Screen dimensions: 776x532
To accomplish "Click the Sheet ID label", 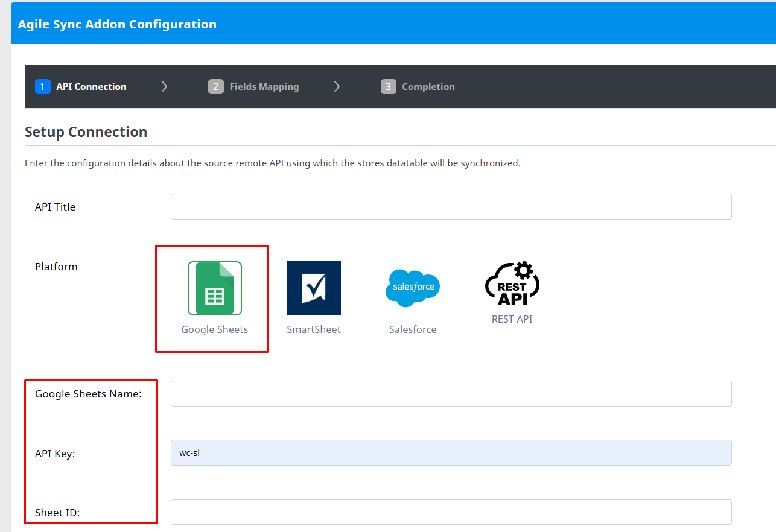I will tap(57, 513).
